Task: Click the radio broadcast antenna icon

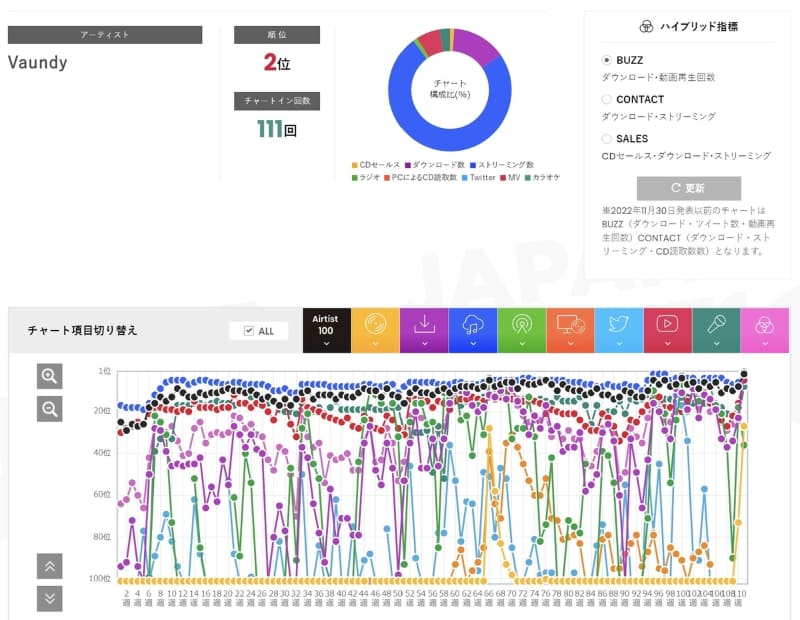Action: click(x=520, y=325)
